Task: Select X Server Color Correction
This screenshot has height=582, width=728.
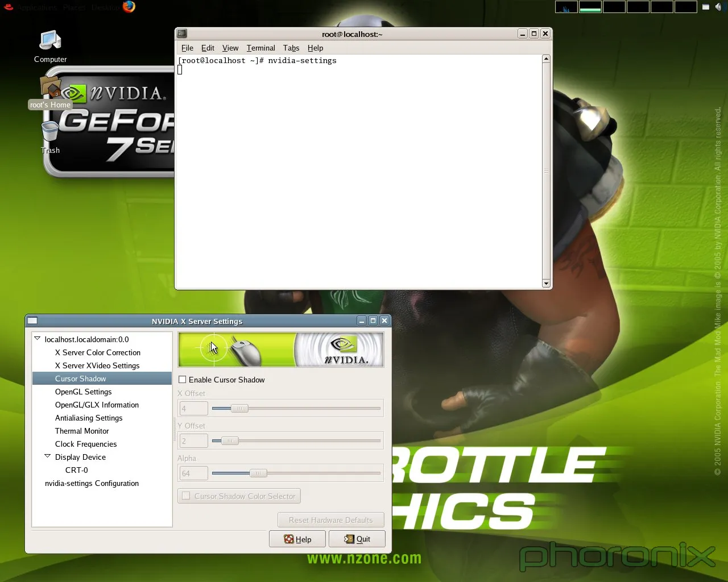Action: tap(98, 352)
